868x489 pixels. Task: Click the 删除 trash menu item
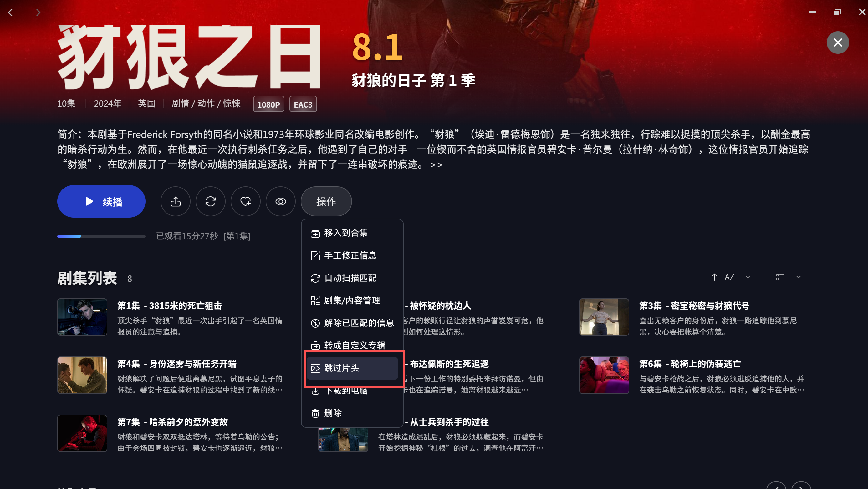pos(352,413)
